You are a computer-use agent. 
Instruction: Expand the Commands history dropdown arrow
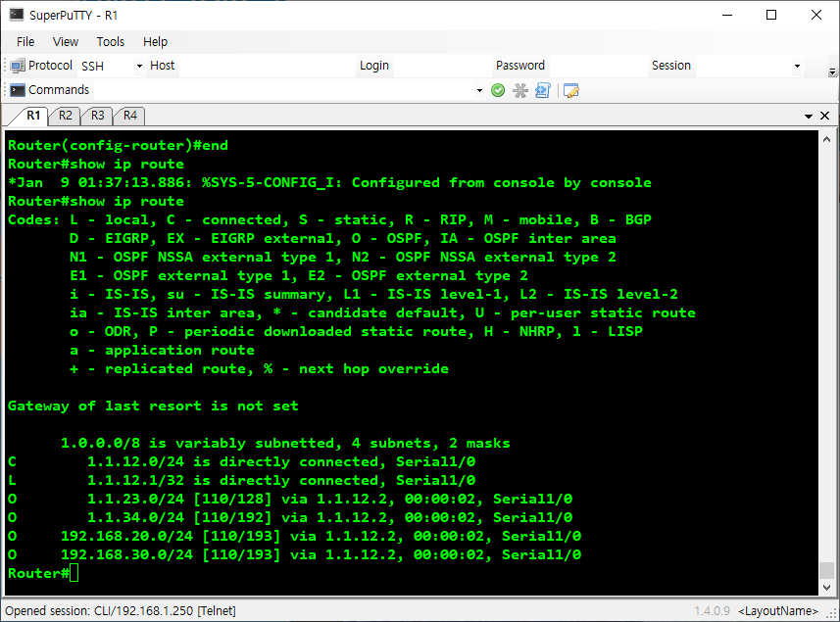(479, 90)
